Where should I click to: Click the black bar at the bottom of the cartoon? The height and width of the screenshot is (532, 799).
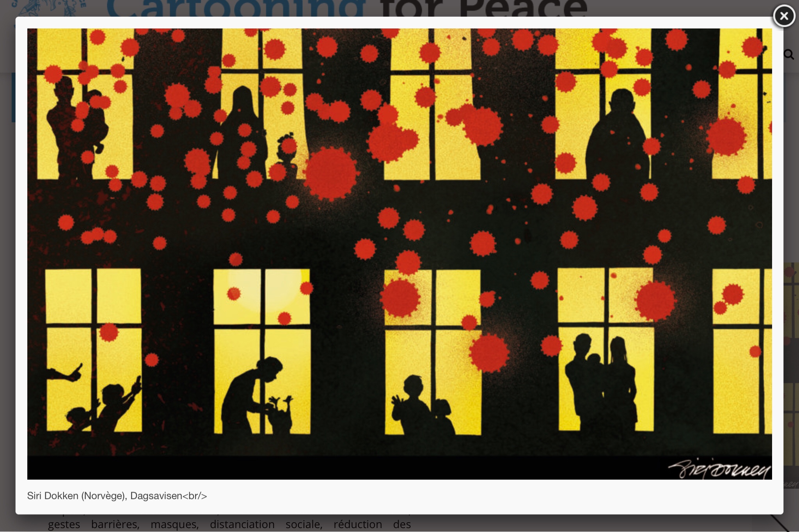tap(312, 467)
